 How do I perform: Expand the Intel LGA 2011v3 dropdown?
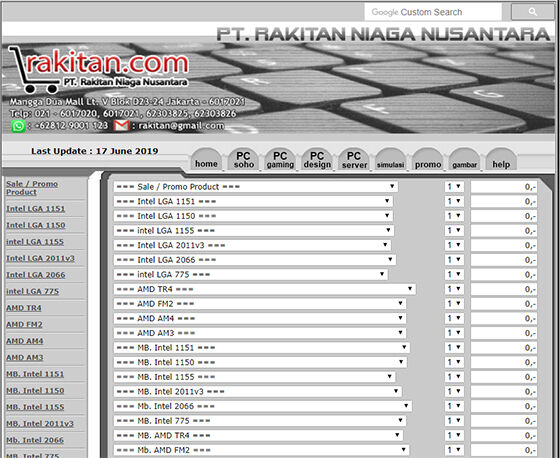(252, 245)
